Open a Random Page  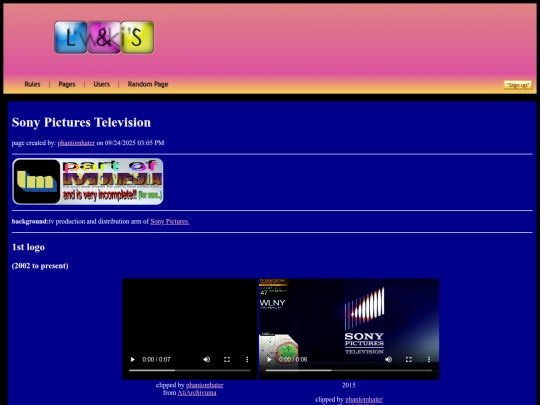tap(148, 84)
